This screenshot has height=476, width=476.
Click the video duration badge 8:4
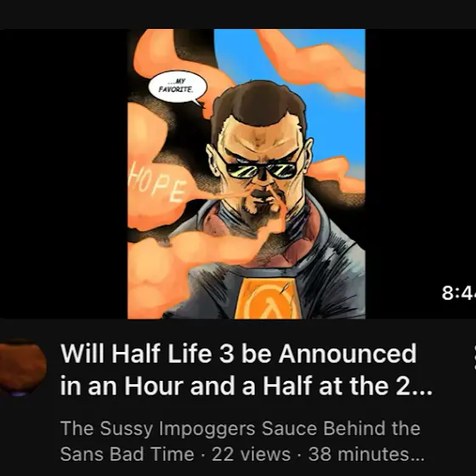(x=458, y=293)
